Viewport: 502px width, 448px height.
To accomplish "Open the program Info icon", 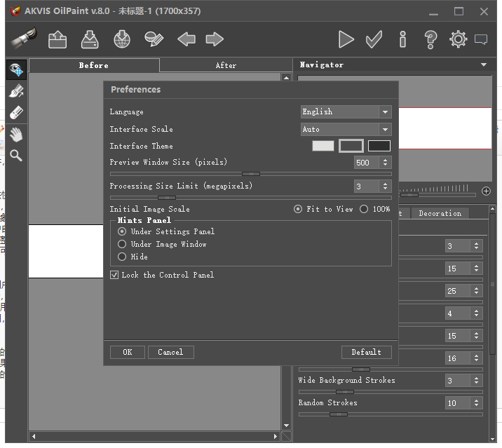I will [402, 39].
